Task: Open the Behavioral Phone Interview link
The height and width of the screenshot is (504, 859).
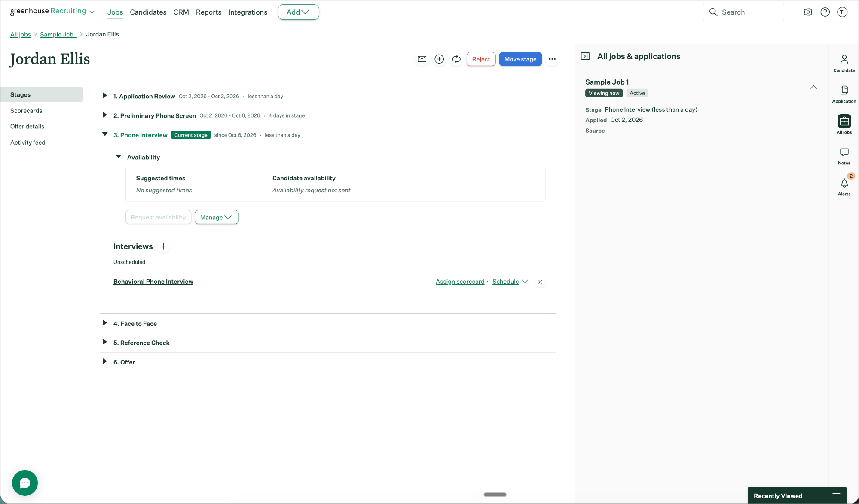Action: (x=153, y=282)
